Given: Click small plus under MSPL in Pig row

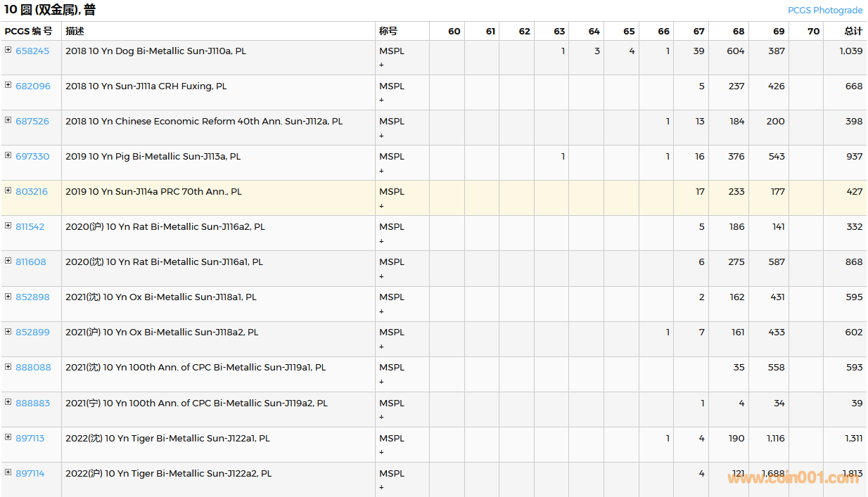Looking at the screenshot, I should tap(382, 171).
